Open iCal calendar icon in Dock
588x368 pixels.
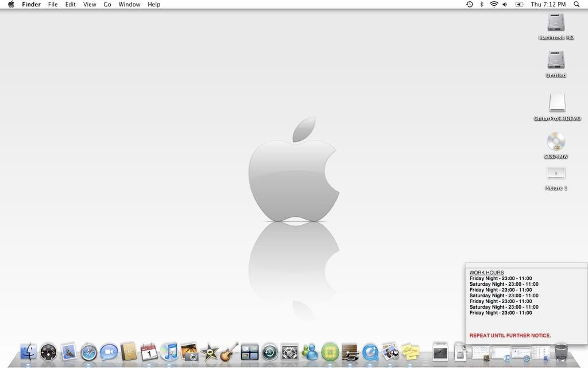pyautogui.click(x=149, y=352)
